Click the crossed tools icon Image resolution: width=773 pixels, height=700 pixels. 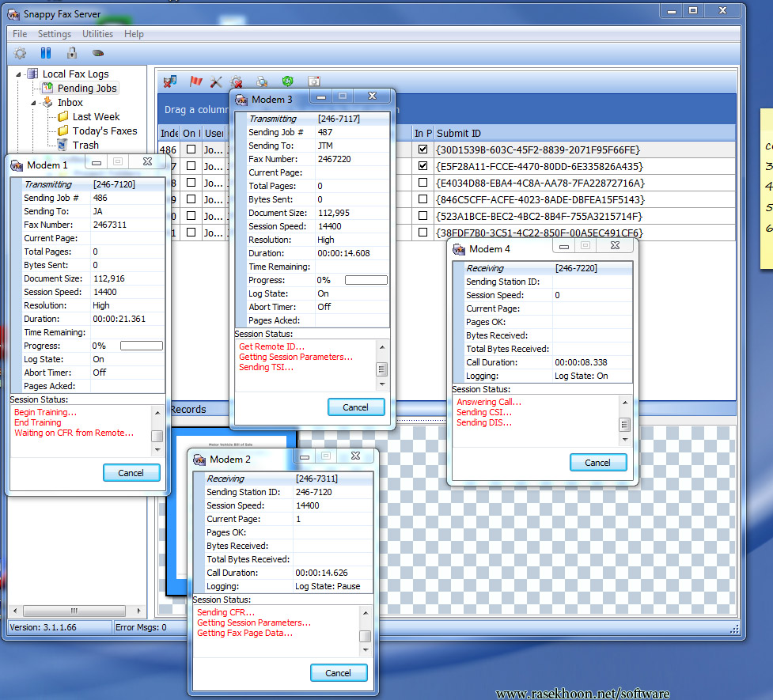point(216,81)
